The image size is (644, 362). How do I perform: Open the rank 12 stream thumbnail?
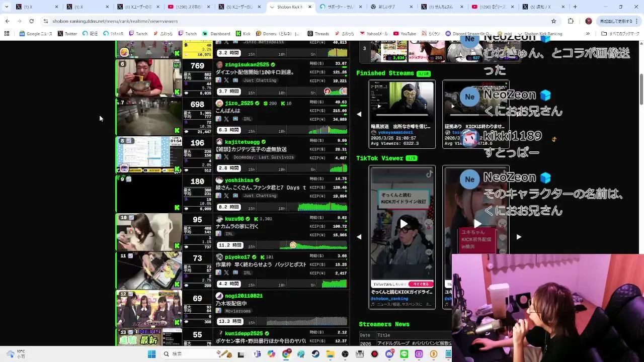pyautogui.click(x=149, y=309)
